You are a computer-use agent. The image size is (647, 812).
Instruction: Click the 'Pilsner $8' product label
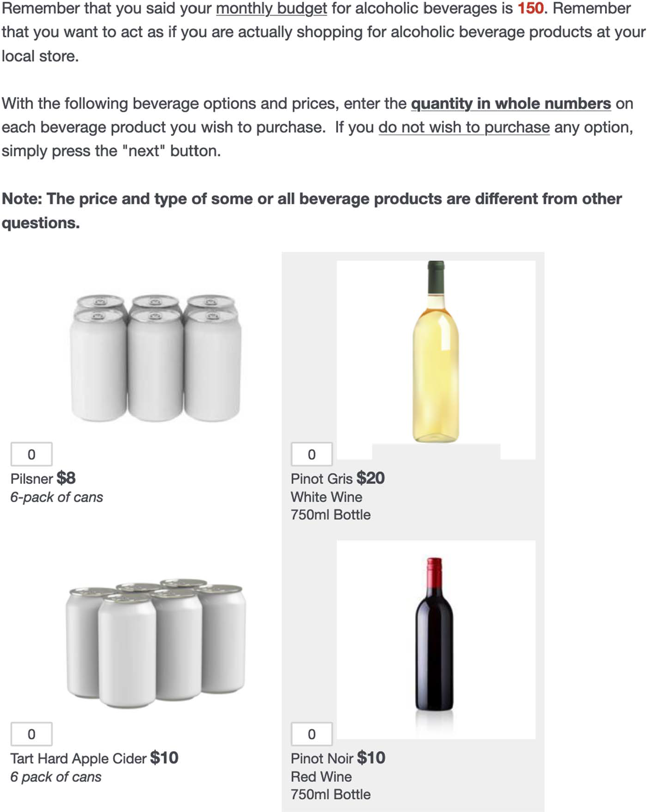(x=43, y=478)
